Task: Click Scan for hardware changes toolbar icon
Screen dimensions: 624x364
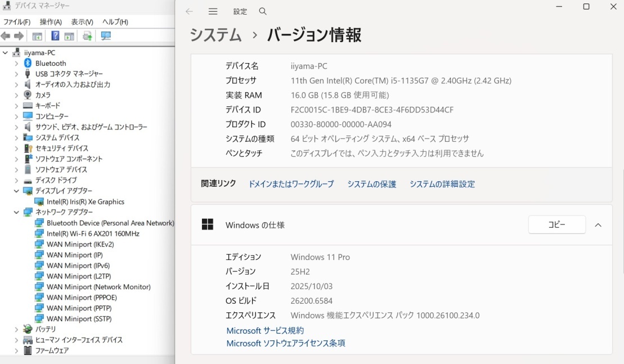Action: pos(106,36)
